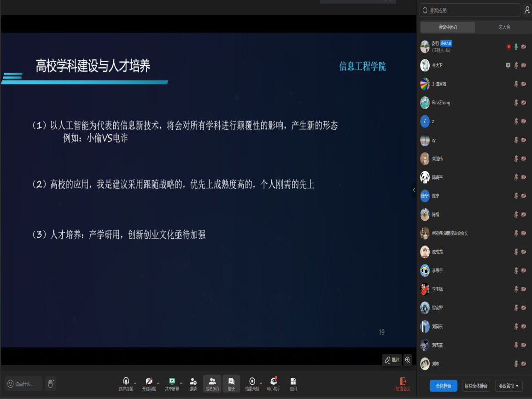Click the 共享屏幕 share screen icon
The width and height of the screenshot is (532, 399).
[172, 381]
